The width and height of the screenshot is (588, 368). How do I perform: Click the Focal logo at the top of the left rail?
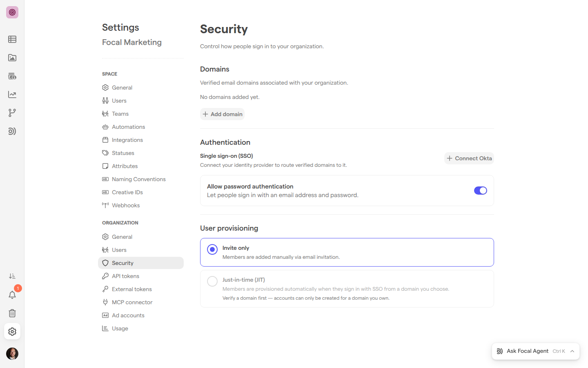tap(12, 12)
